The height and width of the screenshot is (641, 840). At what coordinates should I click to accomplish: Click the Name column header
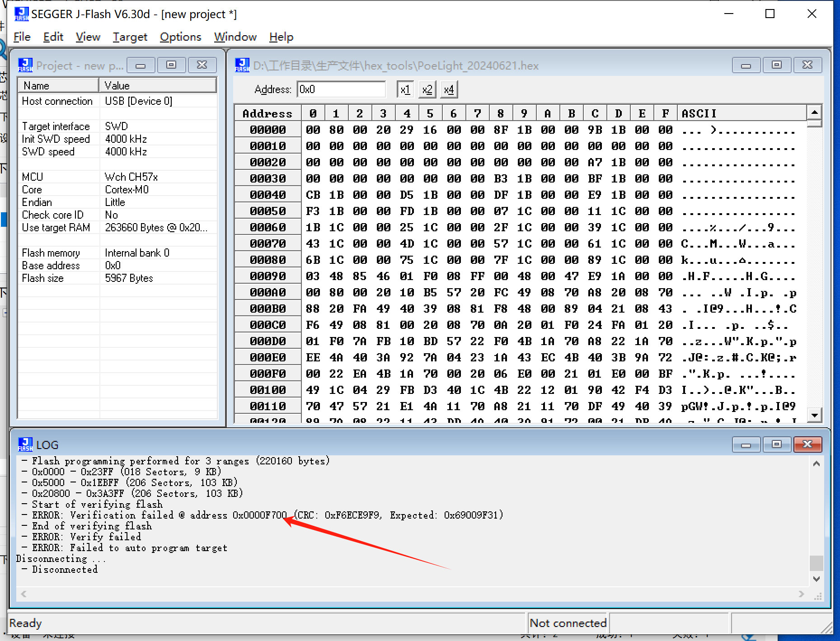click(58, 85)
